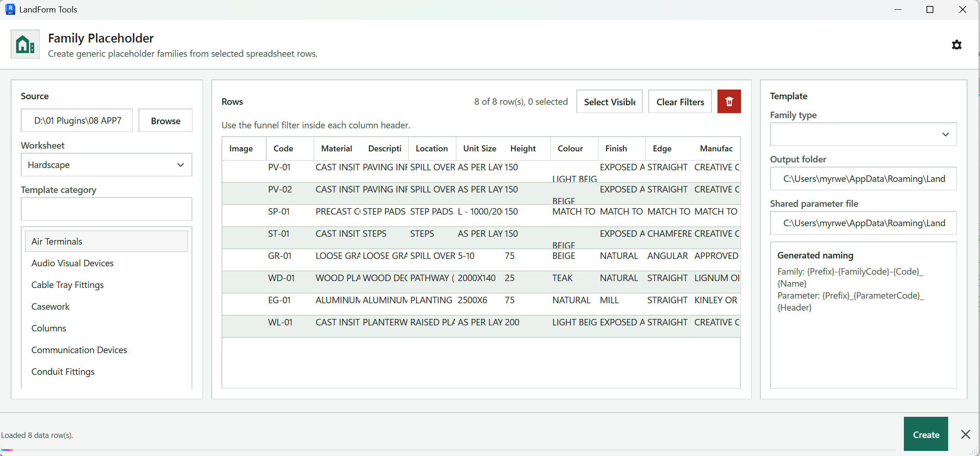Image resolution: width=980 pixels, height=456 pixels.
Task: Select the EG-01 row
Action: pos(481,304)
